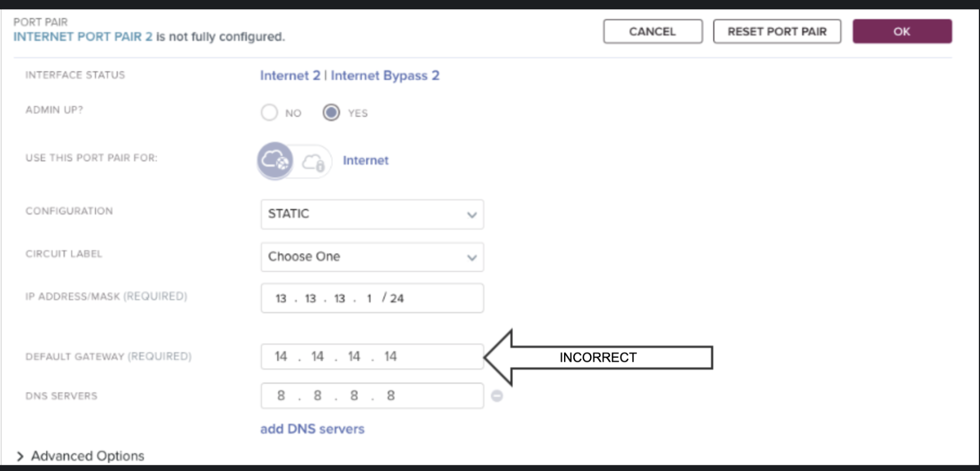Viewport: 980px width, 471px height.
Task: Click last octet of IP address field
Action: 369,299
